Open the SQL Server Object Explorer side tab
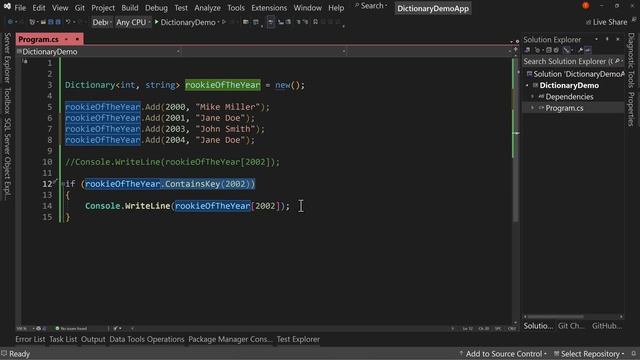The height and width of the screenshot is (360, 640). (7, 159)
